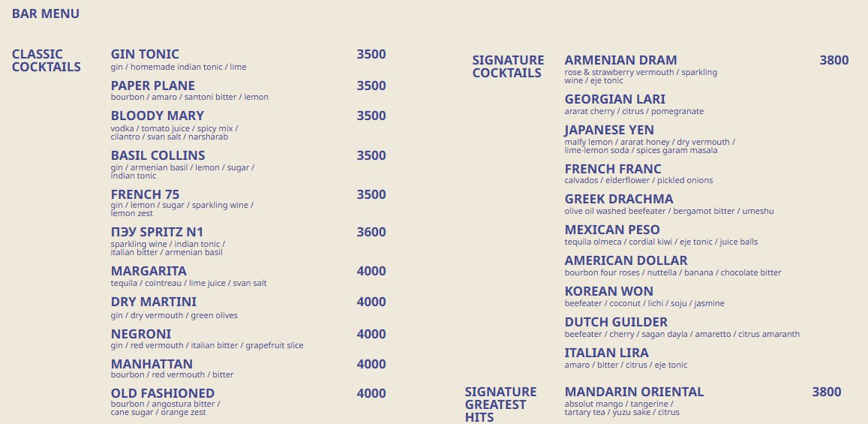Viewport: 868px width, 424px height.
Task: Select the PAPER PLANE menu item
Action: point(152,86)
